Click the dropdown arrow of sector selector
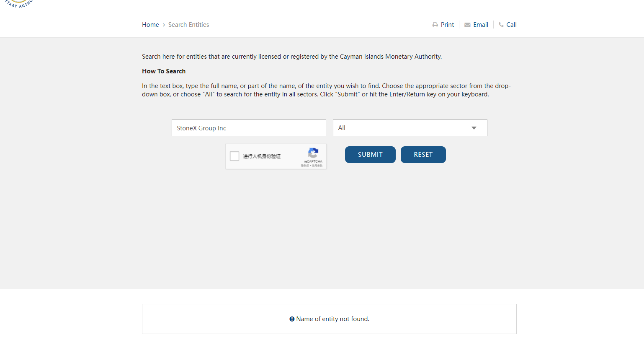 pyautogui.click(x=474, y=128)
